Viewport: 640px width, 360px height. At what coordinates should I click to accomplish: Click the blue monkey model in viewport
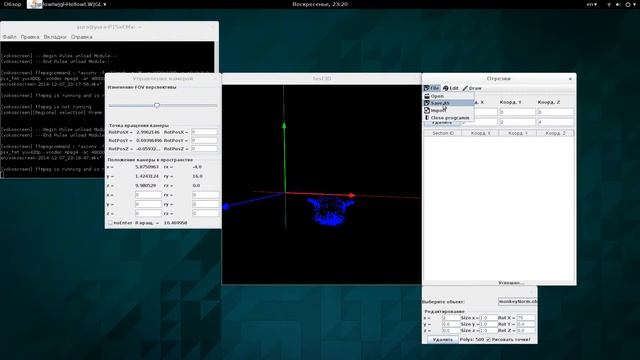pyautogui.click(x=330, y=210)
